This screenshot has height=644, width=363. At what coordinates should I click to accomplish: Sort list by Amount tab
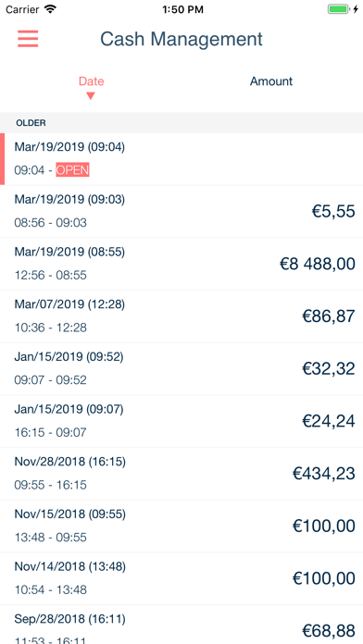pyautogui.click(x=271, y=81)
